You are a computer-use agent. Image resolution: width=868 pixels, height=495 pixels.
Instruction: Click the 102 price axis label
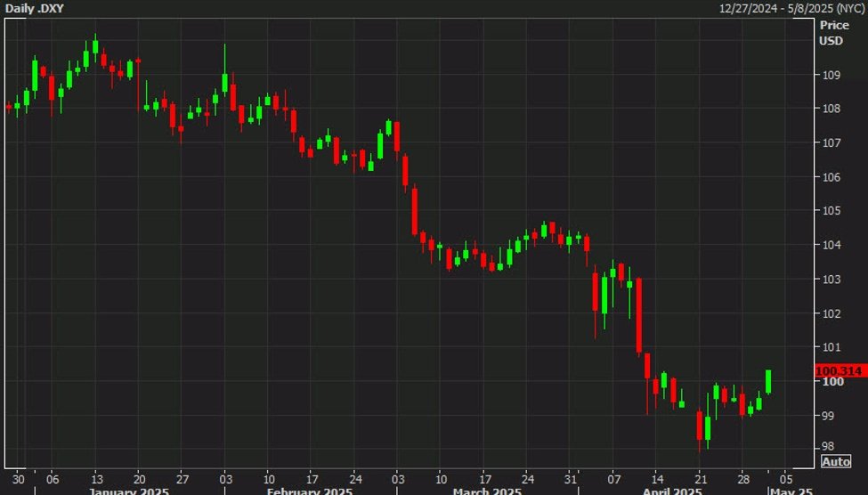(x=830, y=313)
